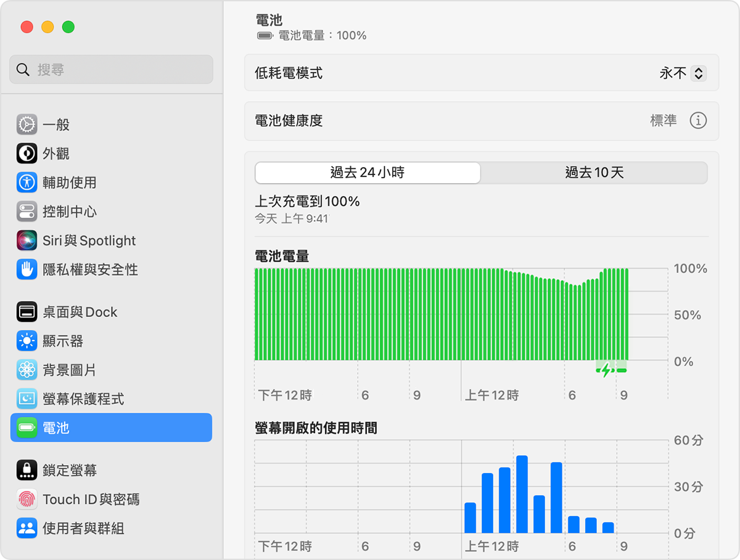Open the 低耗電模式 永不 popup menu
Image resolution: width=740 pixels, height=560 pixels.
coord(683,73)
